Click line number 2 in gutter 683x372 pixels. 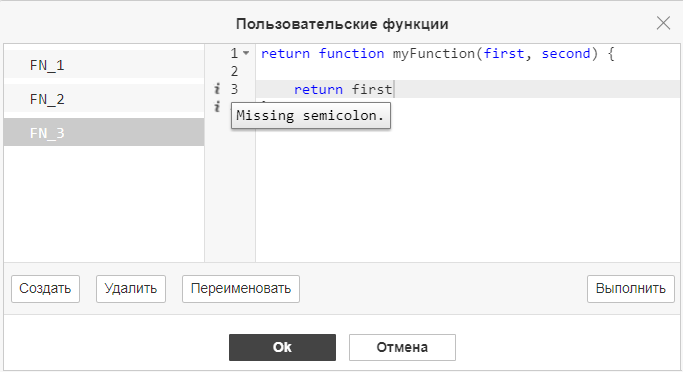pos(234,71)
